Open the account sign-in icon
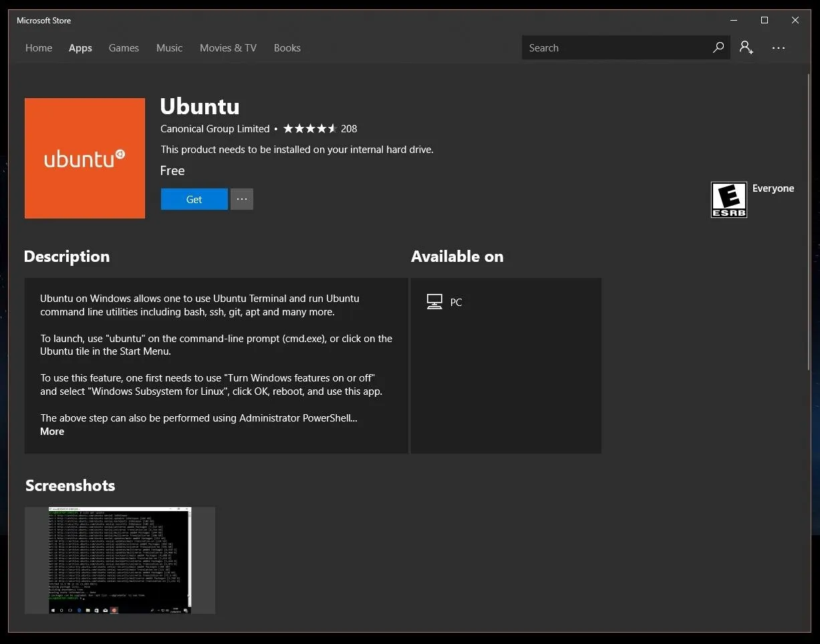The height and width of the screenshot is (644, 820). point(746,47)
